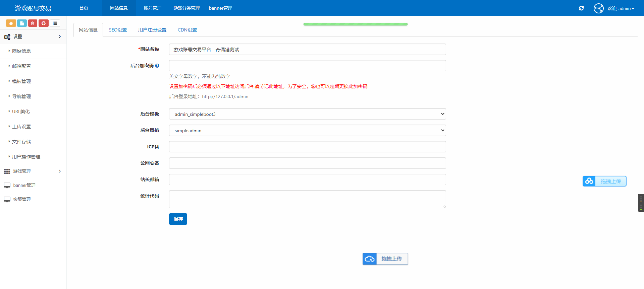Screen dimensions: 644x289
Task: Open the 欢迎 admin user dropdown
Action: point(621,8)
